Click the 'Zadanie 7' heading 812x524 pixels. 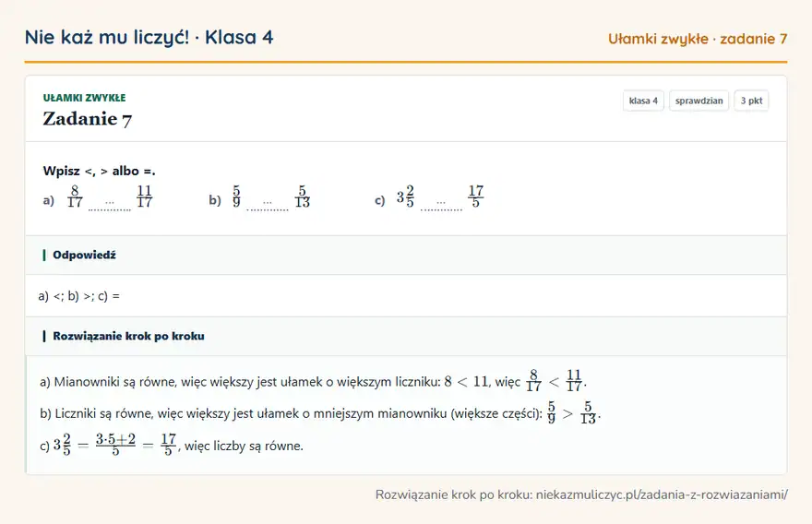87,119
